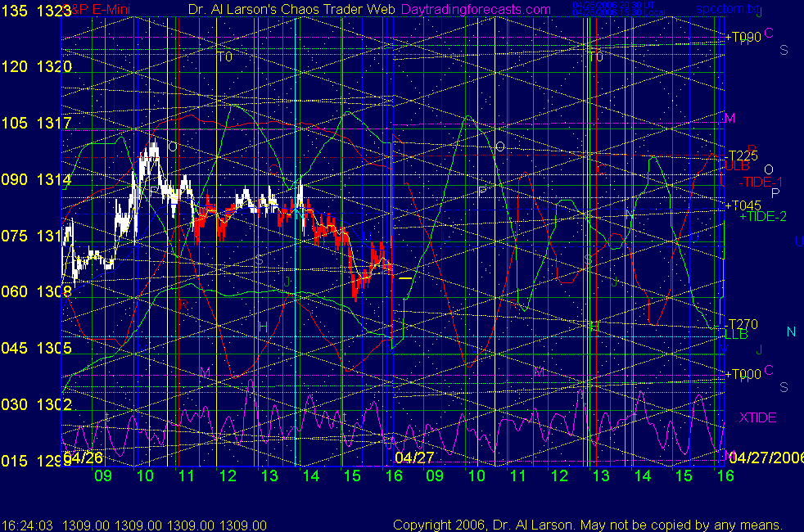Click the "15" hour label of the 04/27 session
The image size is (804, 532).
point(684,476)
